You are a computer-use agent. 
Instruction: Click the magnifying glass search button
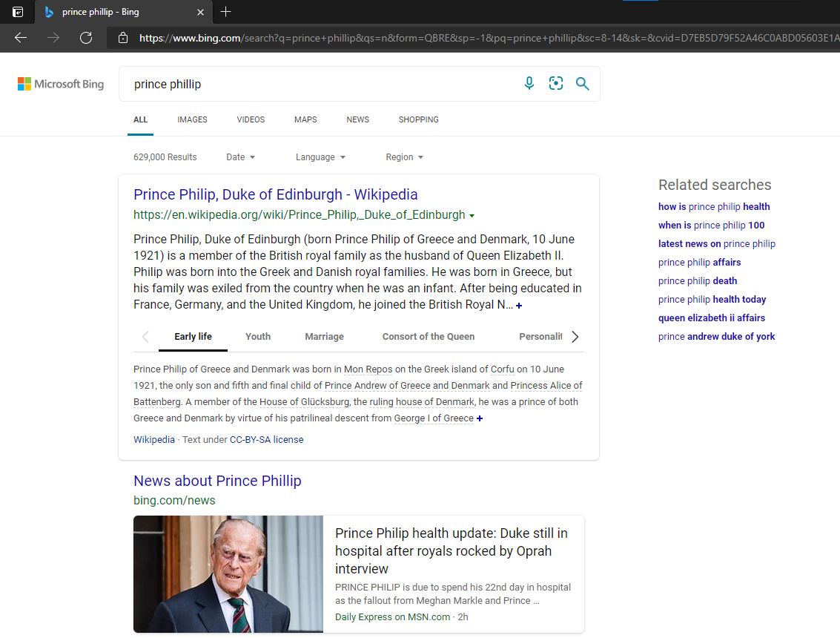tap(582, 84)
